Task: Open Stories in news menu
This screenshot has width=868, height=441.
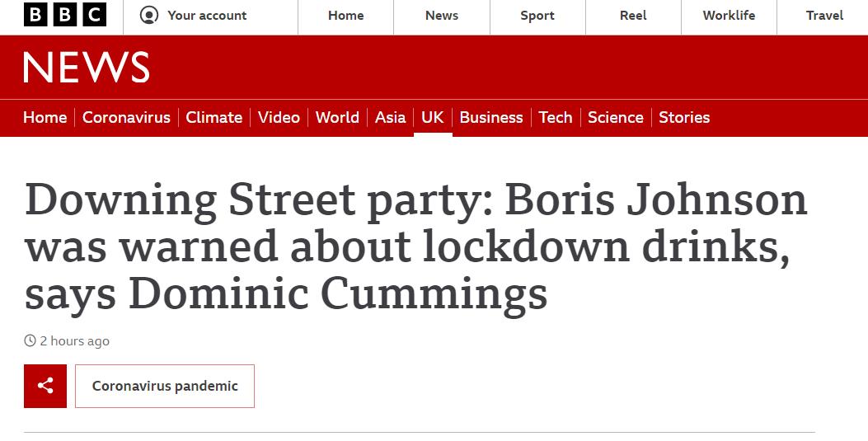Action: (x=684, y=117)
